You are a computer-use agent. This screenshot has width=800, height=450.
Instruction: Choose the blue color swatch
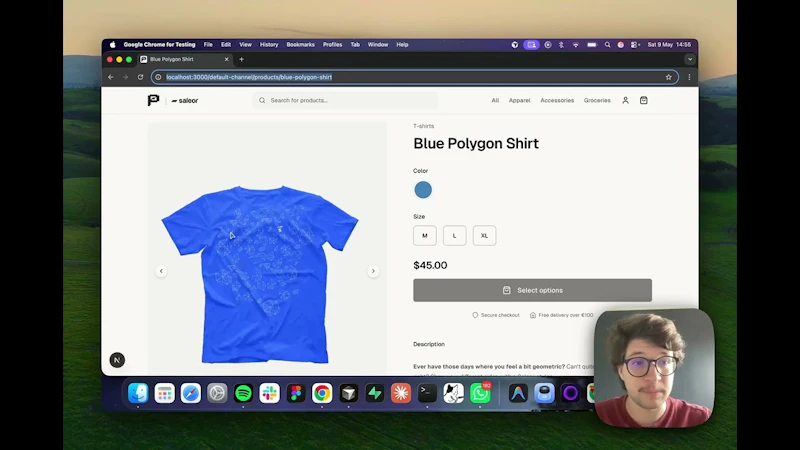pyautogui.click(x=423, y=190)
